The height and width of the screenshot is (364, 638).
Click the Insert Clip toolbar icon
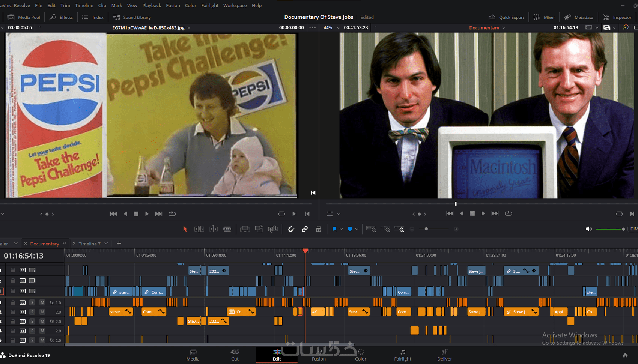tap(245, 229)
